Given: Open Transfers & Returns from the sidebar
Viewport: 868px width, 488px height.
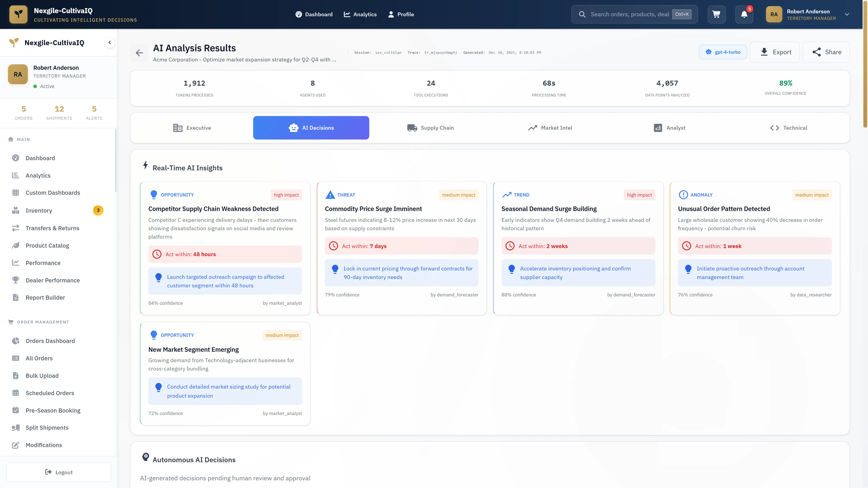Looking at the screenshot, I should coord(53,228).
